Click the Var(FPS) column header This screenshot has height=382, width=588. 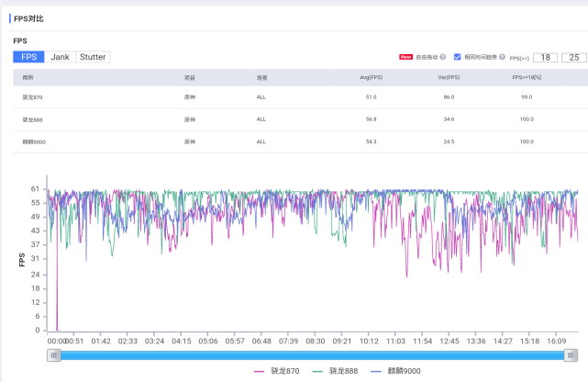pyautogui.click(x=448, y=78)
